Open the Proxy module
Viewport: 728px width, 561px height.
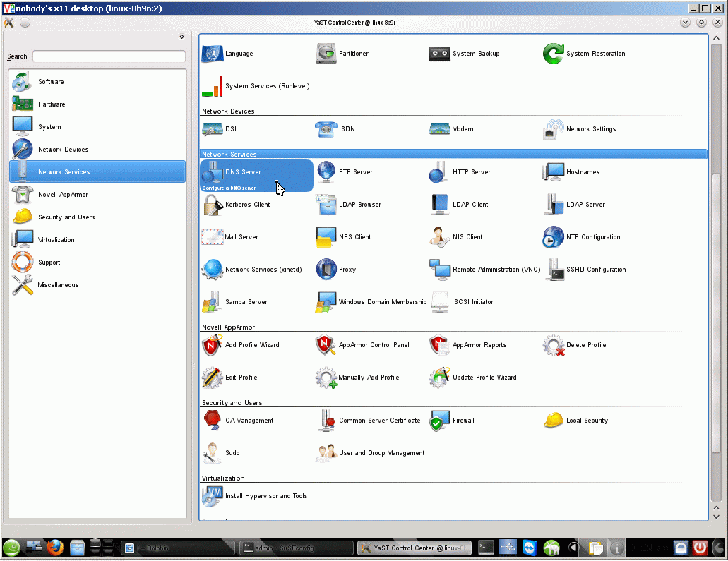tap(336, 270)
